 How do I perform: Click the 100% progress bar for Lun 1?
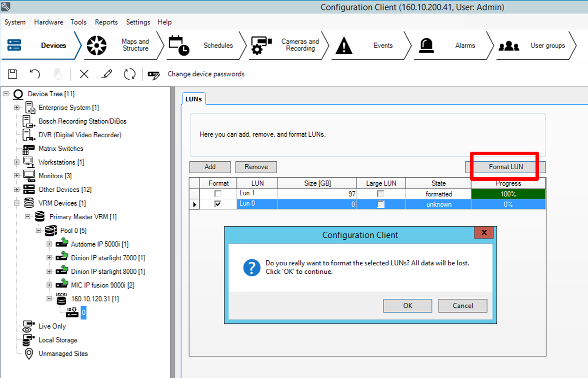[x=508, y=194]
